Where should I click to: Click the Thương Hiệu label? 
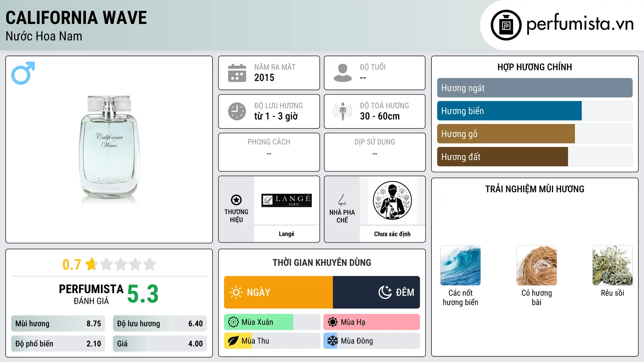236,216
